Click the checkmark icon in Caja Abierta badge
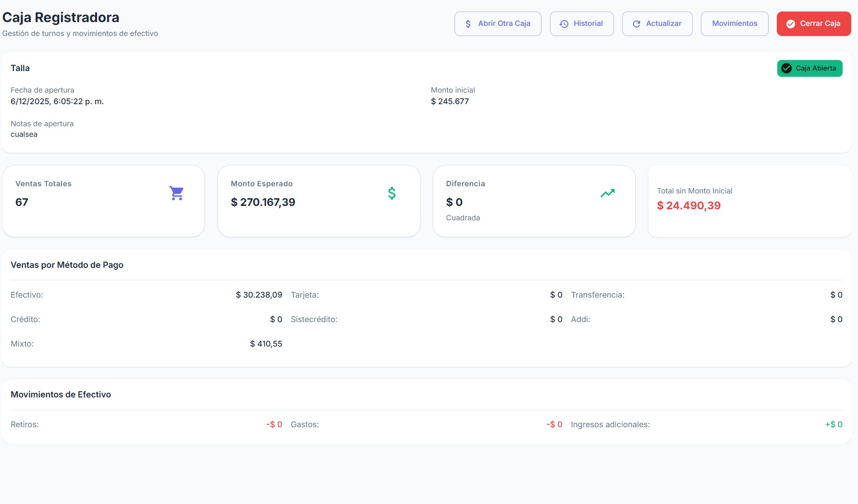Viewport: 858px width, 504px height. click(x=786, y=68)
